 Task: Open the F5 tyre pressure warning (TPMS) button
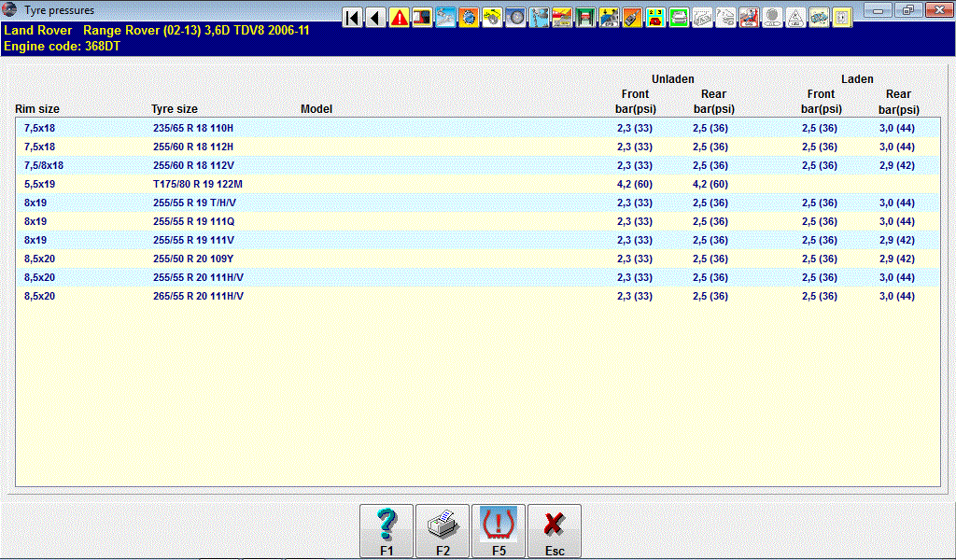pyautogui.click(x=499, y=532)
